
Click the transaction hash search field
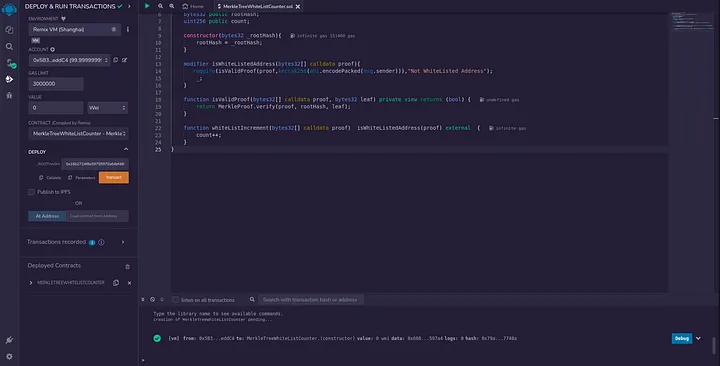[311, 299]
